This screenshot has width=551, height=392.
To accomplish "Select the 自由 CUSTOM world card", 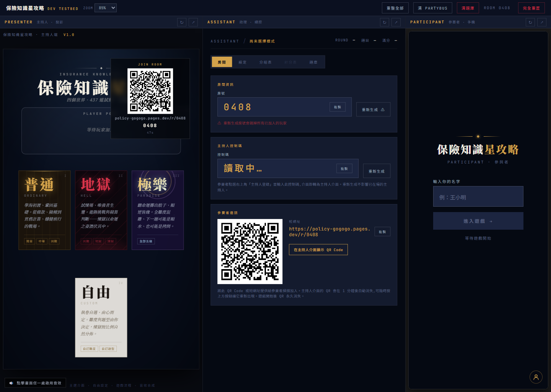I will click(101, 318).
